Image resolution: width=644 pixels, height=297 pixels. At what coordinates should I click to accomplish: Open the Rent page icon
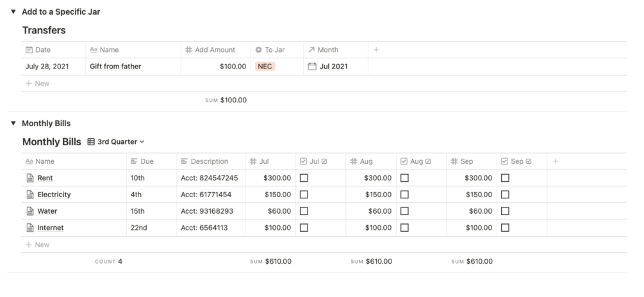tap(29, 178)
